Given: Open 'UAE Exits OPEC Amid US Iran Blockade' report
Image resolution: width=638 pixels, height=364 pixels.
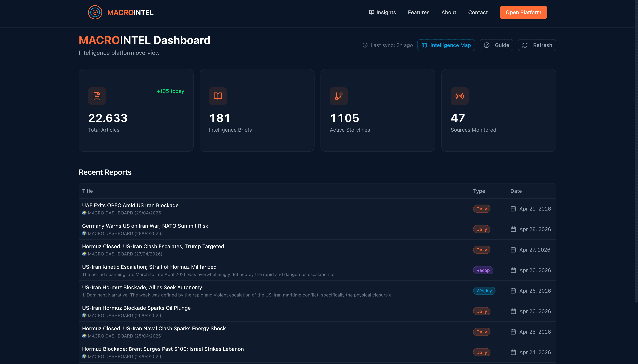Looking at the screenshot, I should click(130, 205).
